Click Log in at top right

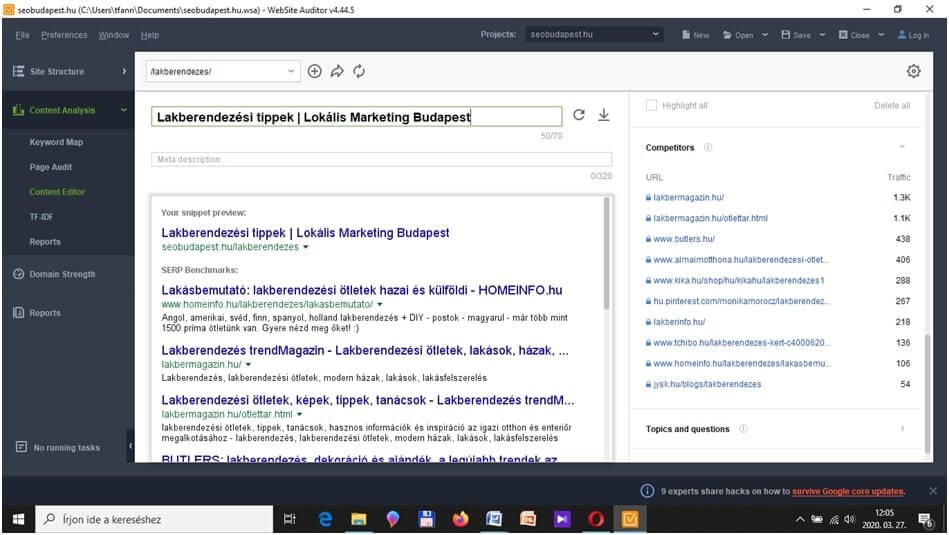[x=913, y=35]
